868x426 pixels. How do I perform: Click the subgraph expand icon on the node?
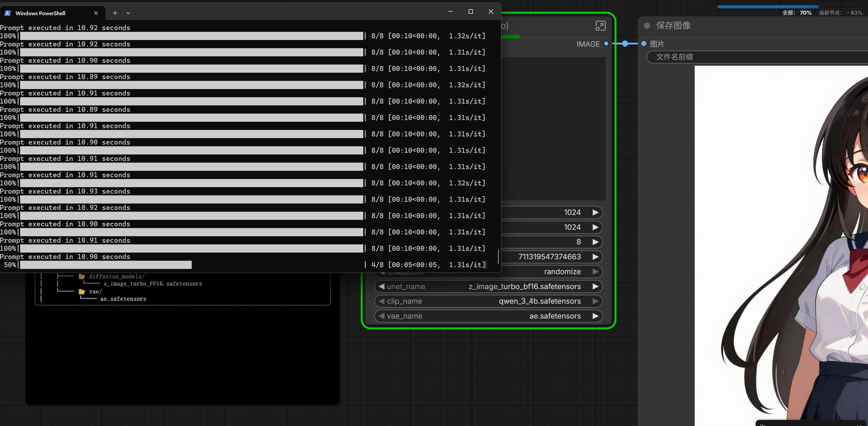click(x=600, y=26)
